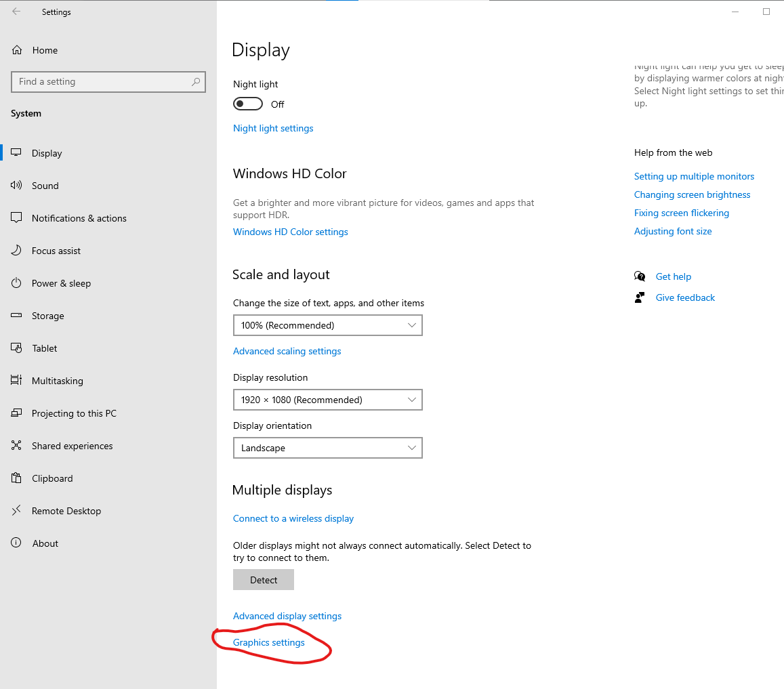Open Night light settings link
This screenshot has width=784, height=689.
tap(273, 128)
